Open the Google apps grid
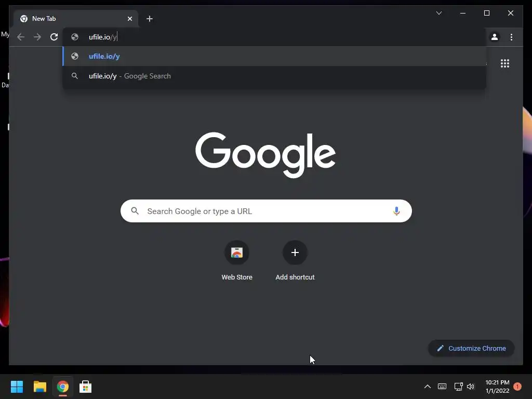The width and height of the screenshot is (532, 399). coord(505,63)
